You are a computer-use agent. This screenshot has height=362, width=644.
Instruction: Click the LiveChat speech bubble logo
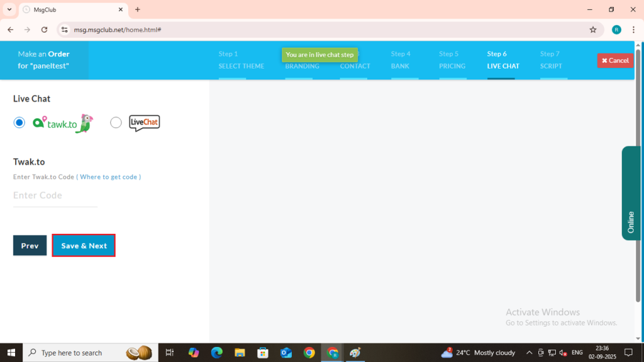pos(144,123)
